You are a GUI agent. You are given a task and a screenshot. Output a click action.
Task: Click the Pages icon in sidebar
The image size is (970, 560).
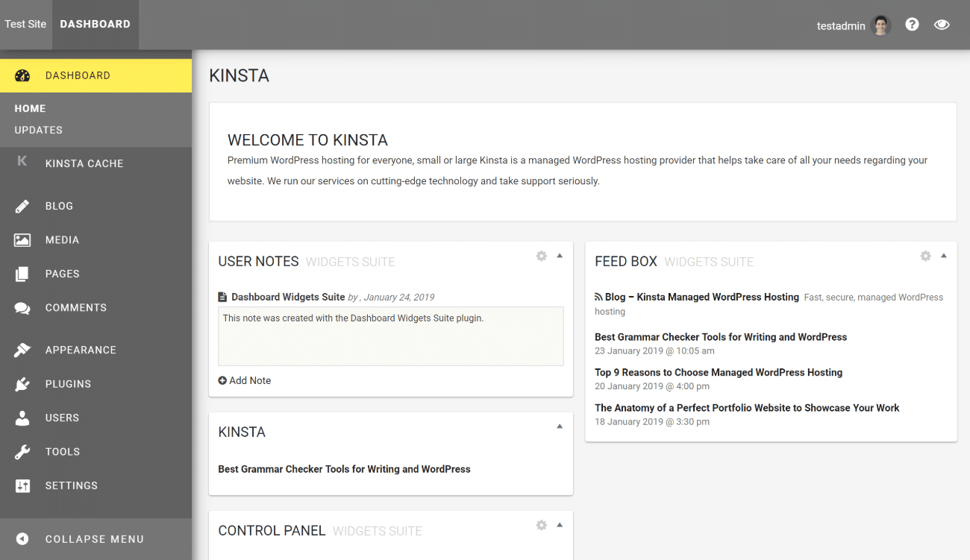pyautogui.click(x=22, y=274)
